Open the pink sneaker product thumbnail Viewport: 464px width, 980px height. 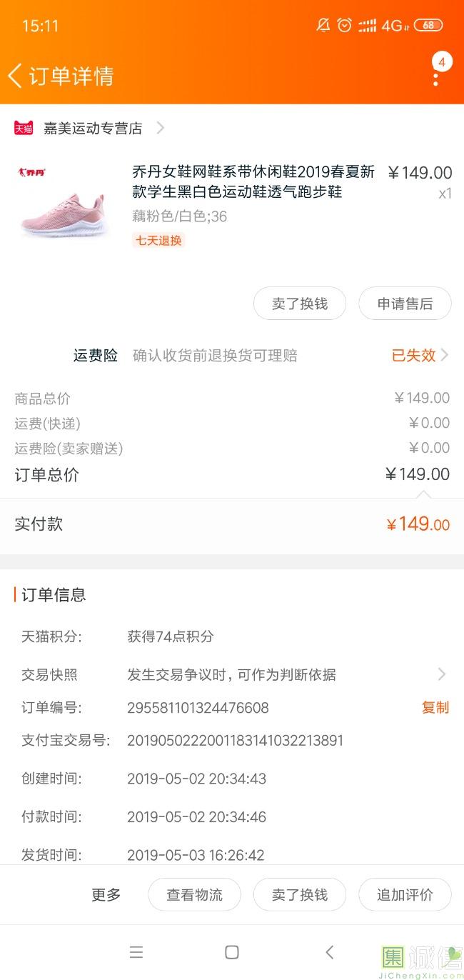pos(63,203)
